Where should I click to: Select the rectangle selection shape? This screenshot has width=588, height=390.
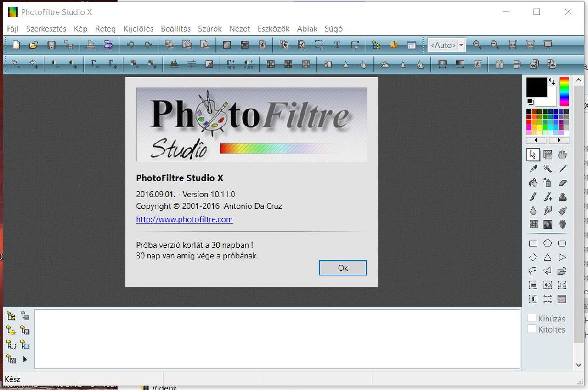(x=533, y=243)
